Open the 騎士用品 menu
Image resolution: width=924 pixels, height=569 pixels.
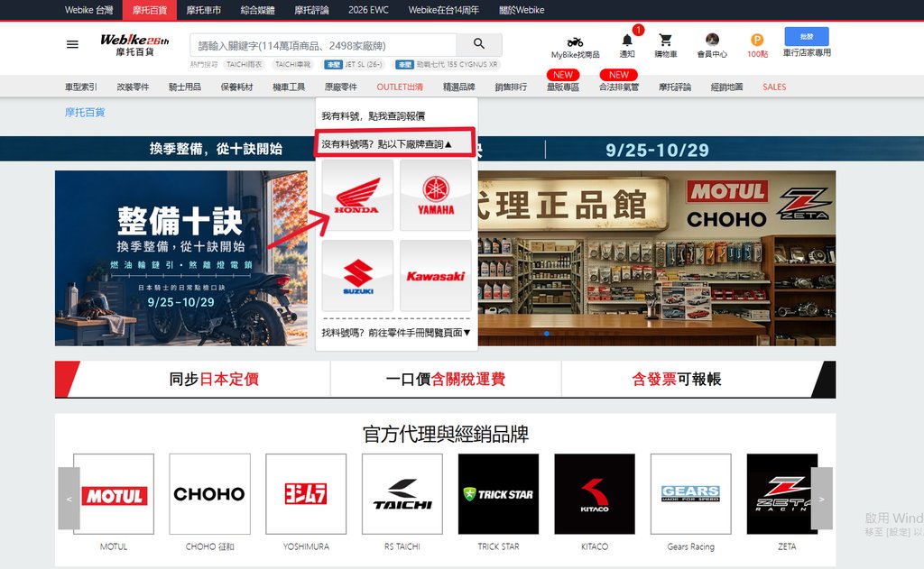click(184, 87)
